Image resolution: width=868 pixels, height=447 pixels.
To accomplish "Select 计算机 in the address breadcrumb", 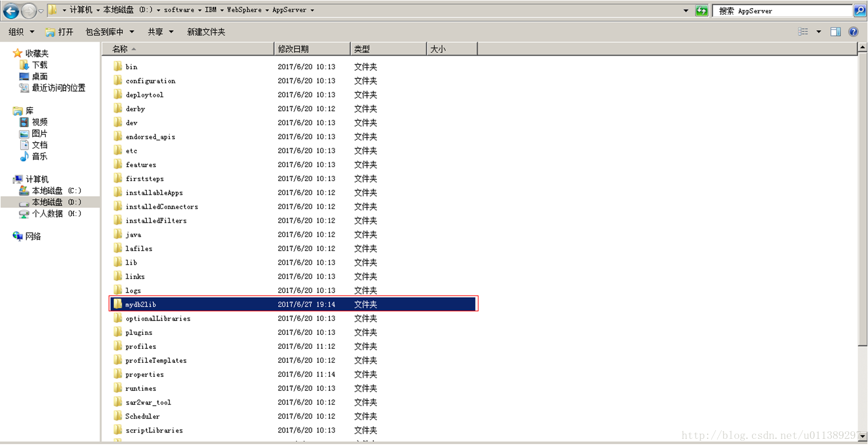I will (x=81, y=10).
